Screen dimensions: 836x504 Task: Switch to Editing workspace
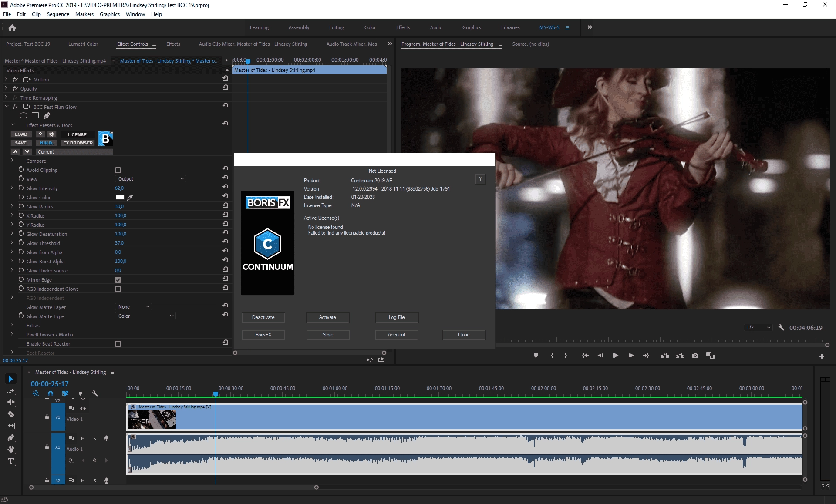pyautogui.click(x=337, y=27)
